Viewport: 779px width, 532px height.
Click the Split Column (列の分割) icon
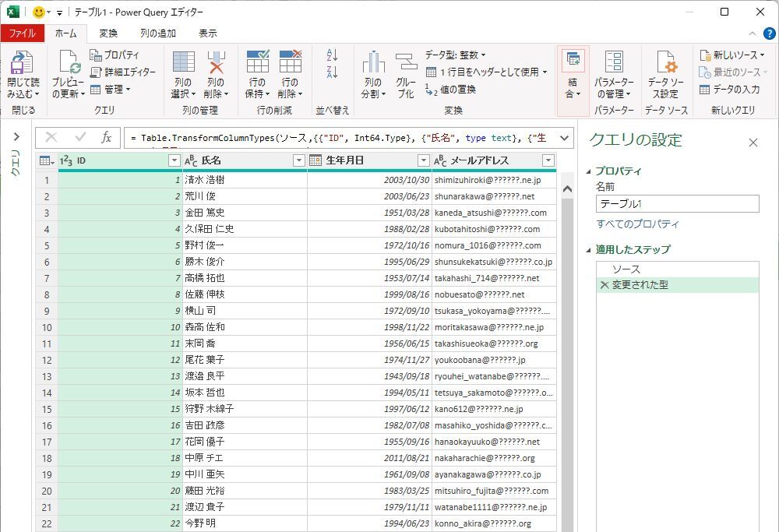373,62
